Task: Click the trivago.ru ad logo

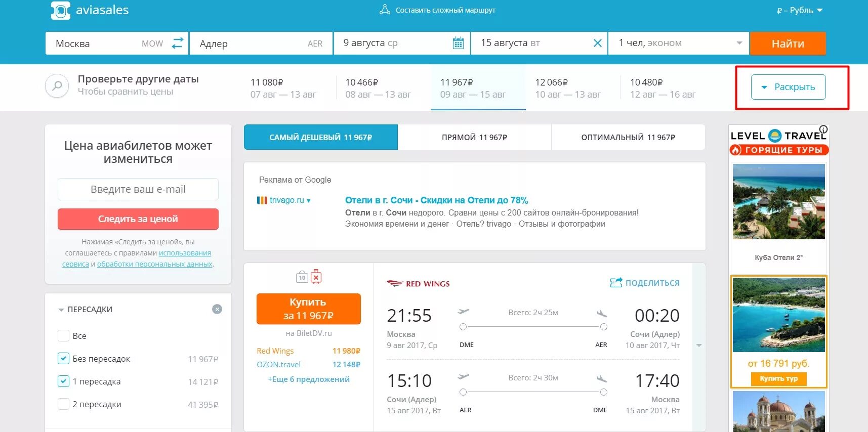Action: coord(262,200)
